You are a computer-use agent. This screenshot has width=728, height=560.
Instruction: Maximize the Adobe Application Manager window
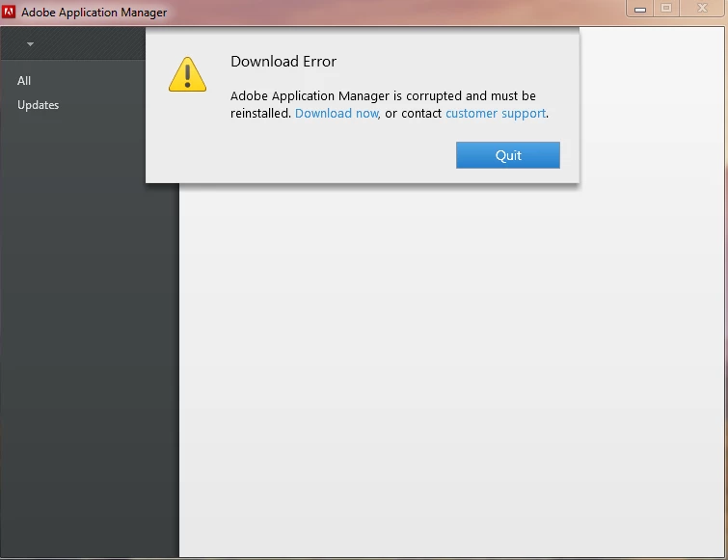tap(666, 9)
